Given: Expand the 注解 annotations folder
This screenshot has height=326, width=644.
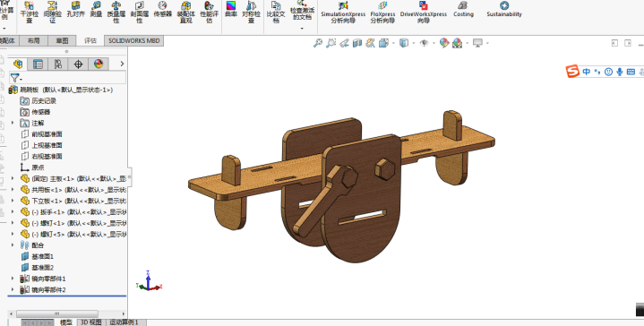Looking at the screenshot, I should (x=13, y=123).
